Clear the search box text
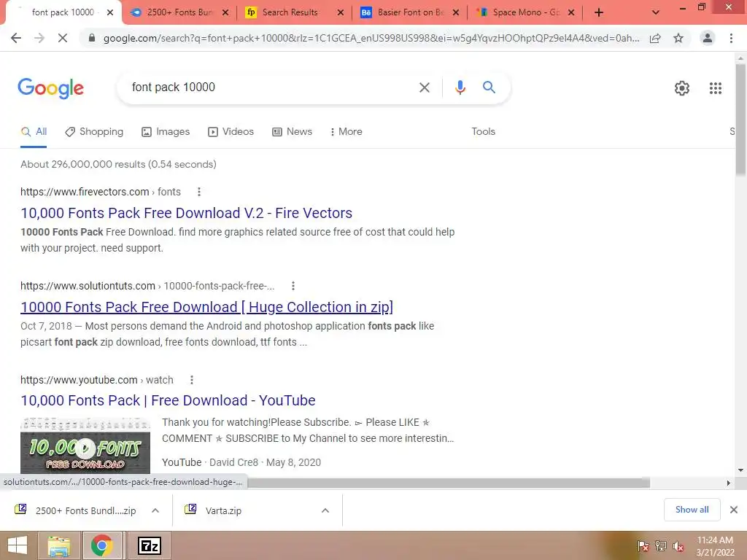 [424, 87]
